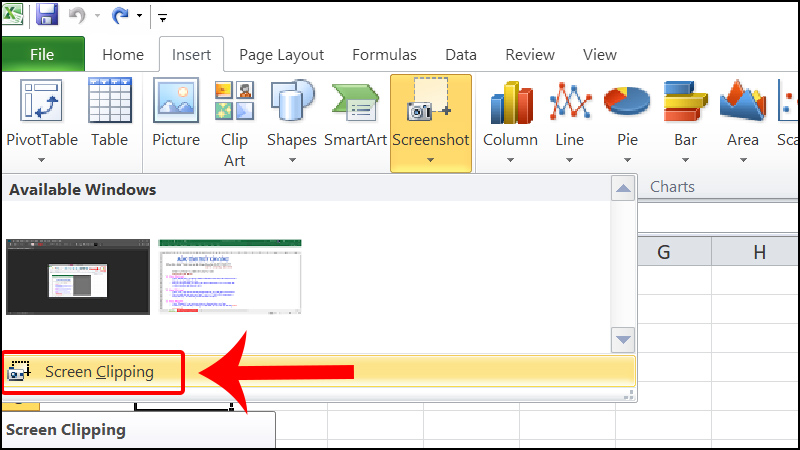Click the Save icon in the quick access toolbar

46,17
